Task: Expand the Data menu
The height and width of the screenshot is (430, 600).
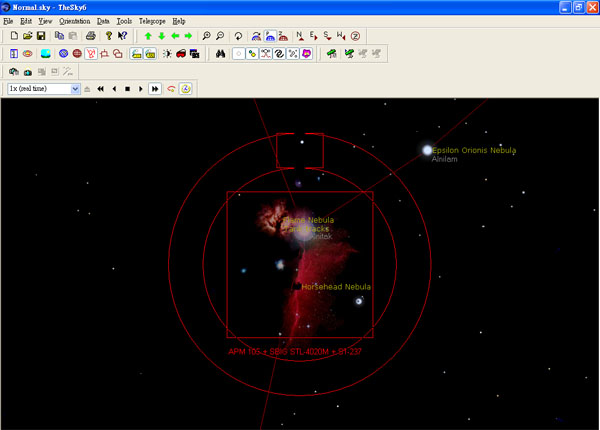Action: coord(103,21)
